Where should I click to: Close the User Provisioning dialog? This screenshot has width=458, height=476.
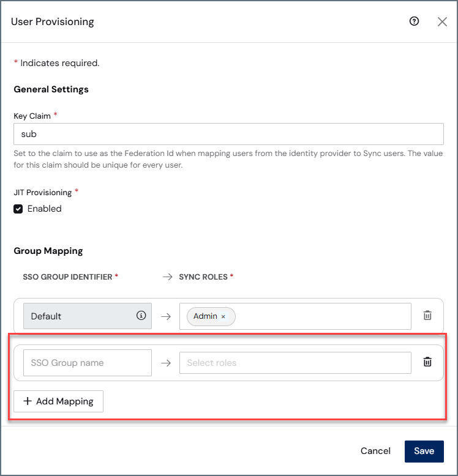coord(442,21)
